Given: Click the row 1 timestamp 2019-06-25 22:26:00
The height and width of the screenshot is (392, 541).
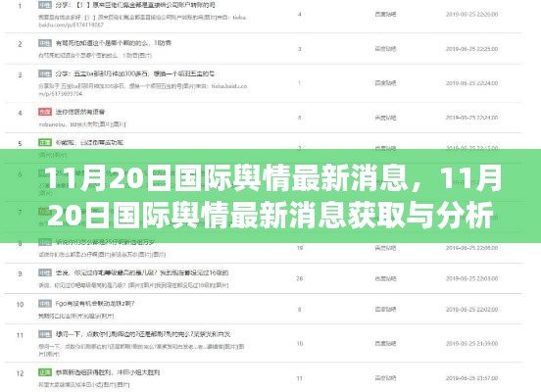Looking at the screenshot, I should 471,14.
